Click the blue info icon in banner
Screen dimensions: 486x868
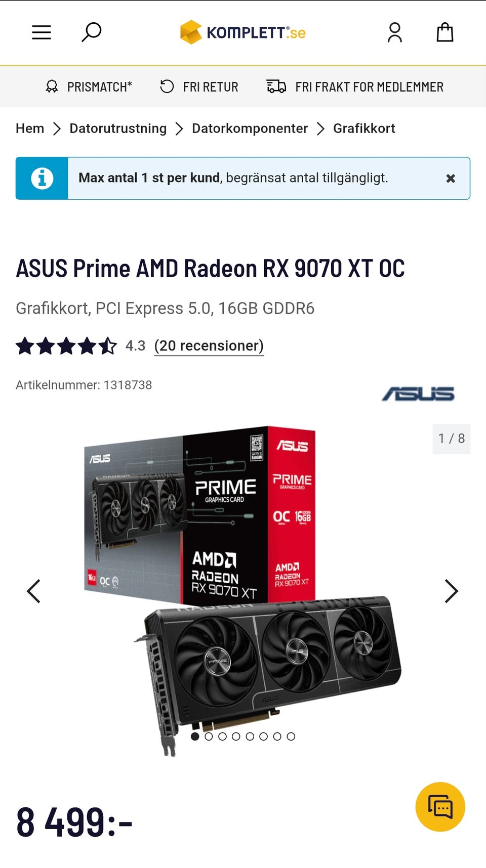point(42,178)
